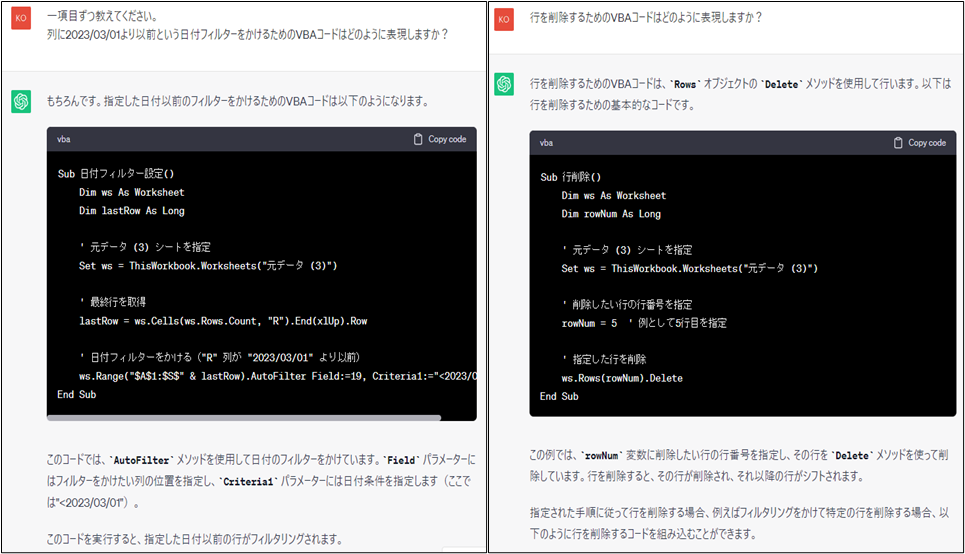Click the 'rowNum = 5' code line
Screen dimensions: 965x554
click(644, 323)
